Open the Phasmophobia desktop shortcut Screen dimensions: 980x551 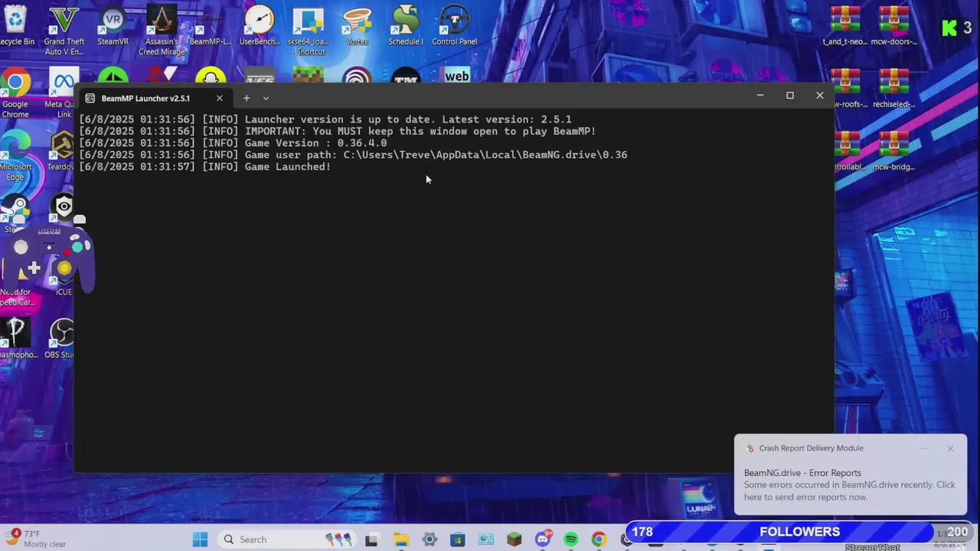17,339
